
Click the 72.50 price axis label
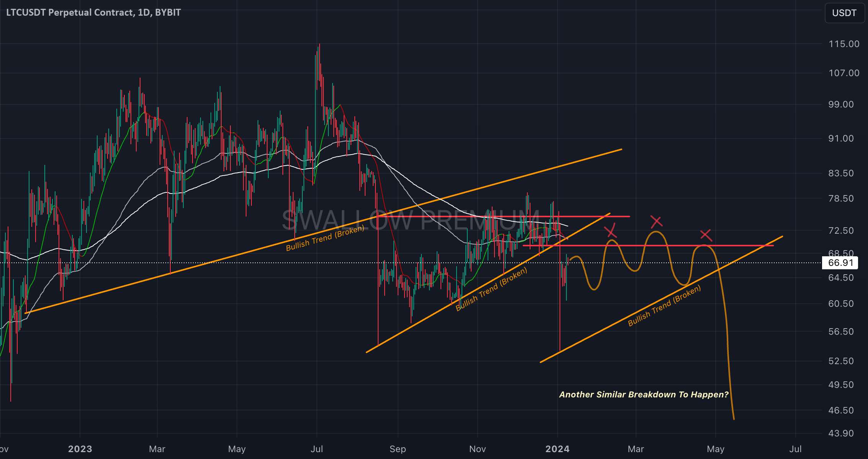pyautogui.click(x=841, y=231)
